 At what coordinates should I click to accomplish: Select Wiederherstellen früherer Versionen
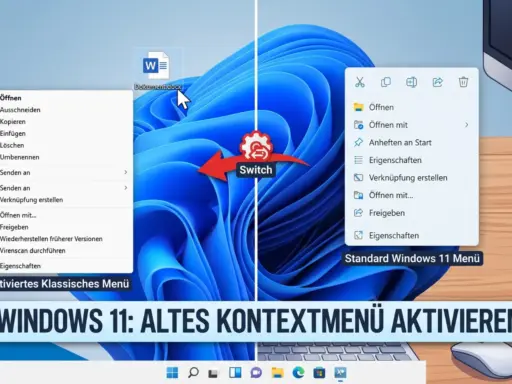(x=65, y=239)
